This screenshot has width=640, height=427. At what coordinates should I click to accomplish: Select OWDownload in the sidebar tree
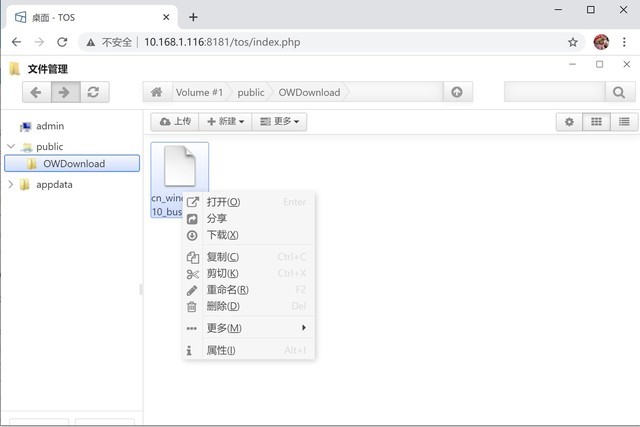(x=72, y=164)
